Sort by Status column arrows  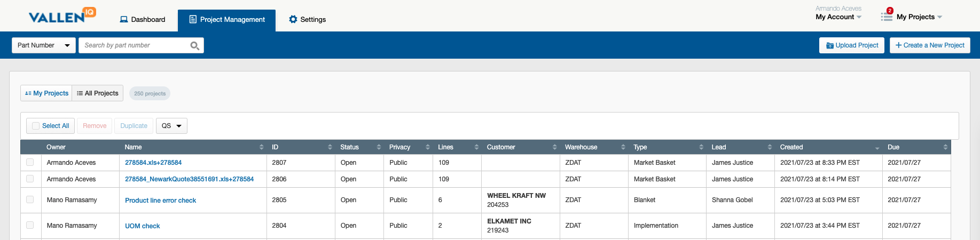tap(379, 147)
